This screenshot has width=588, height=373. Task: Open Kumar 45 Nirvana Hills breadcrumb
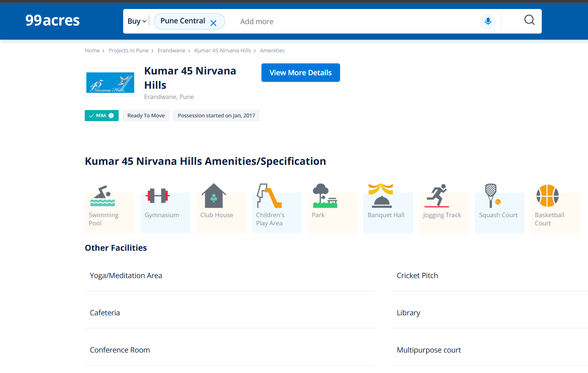[223, 51]
